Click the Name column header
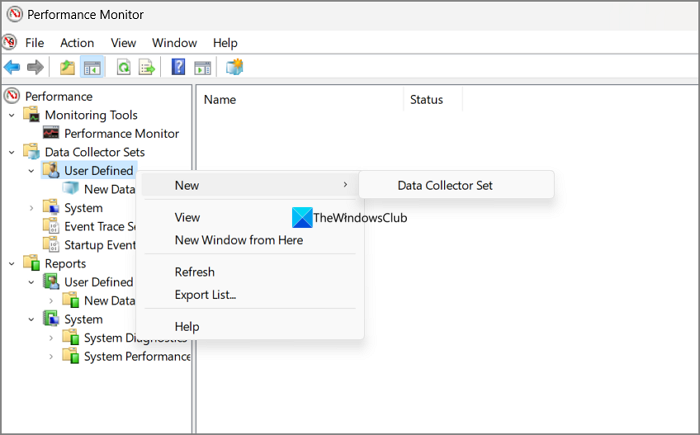This screenshot has height=435, width=700. [300, 99]
